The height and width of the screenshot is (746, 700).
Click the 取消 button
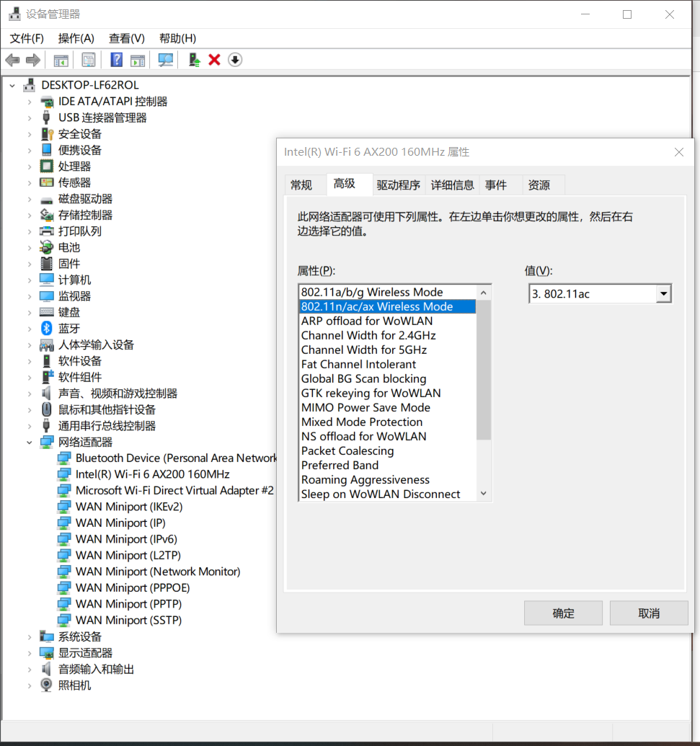coord(649,613)
